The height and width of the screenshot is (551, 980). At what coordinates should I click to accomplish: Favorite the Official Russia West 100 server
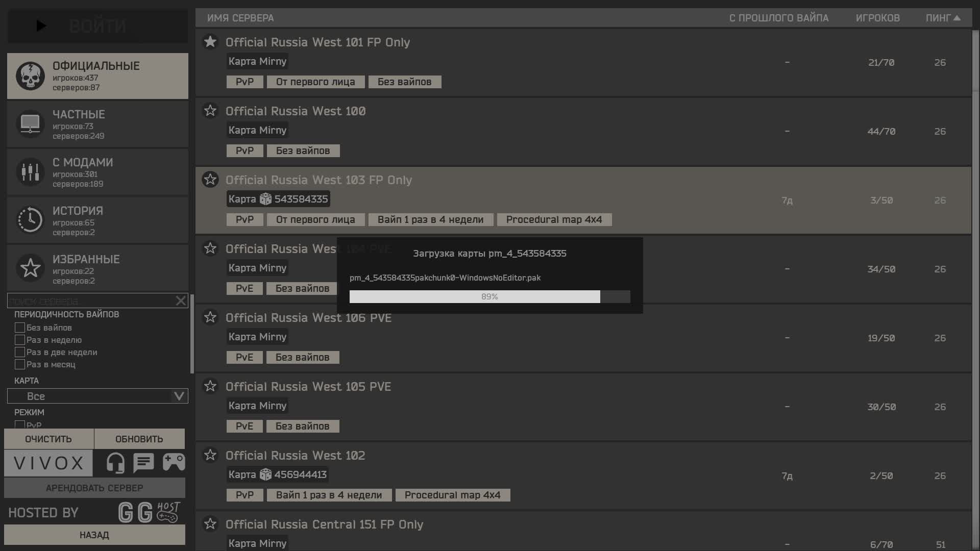coord(210,111)
